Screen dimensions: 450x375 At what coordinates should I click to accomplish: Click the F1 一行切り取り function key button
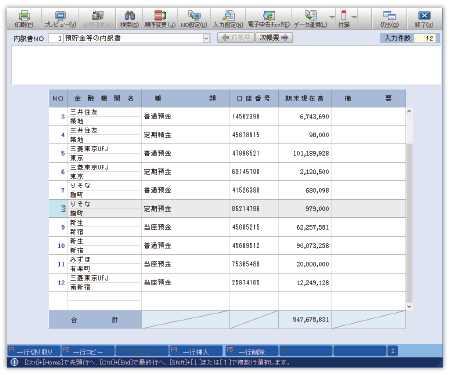pyautogui.click(x=34, y=351)
